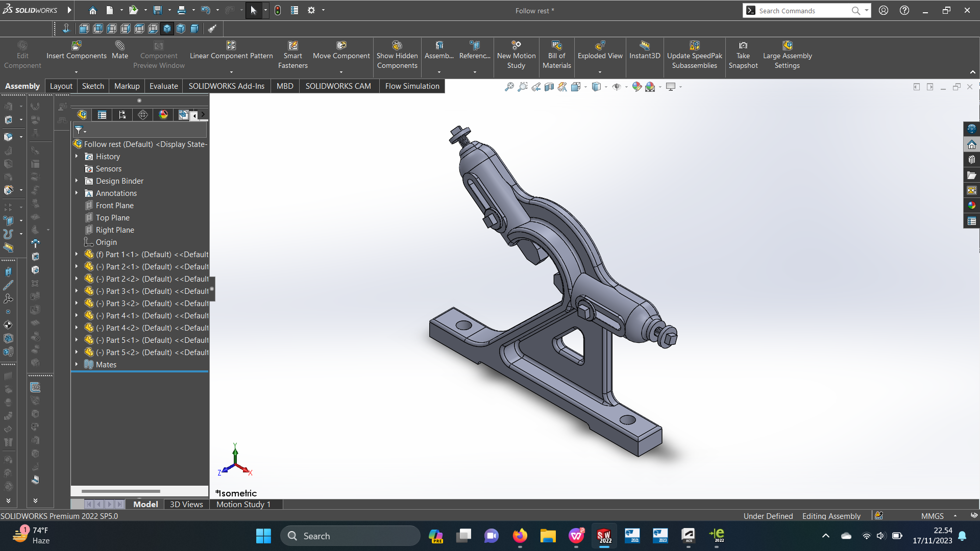Open the Help question mark button
The width and height of the screenshot is (980, 551).
point(904,10)
